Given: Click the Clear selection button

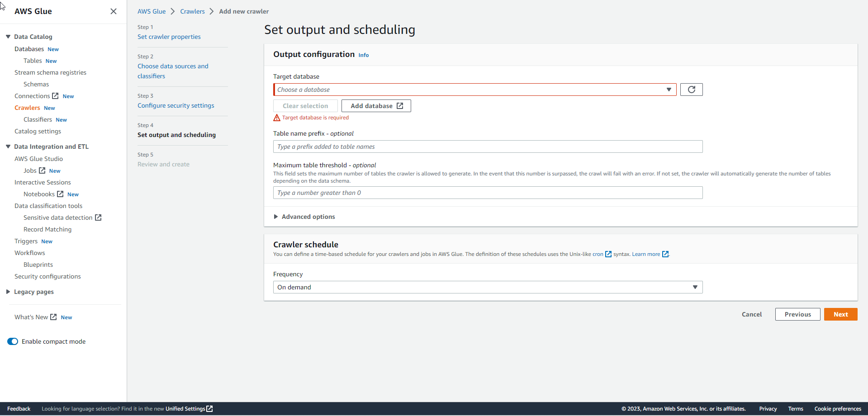Looking at the screenshot, I should (x=305, y=106).
